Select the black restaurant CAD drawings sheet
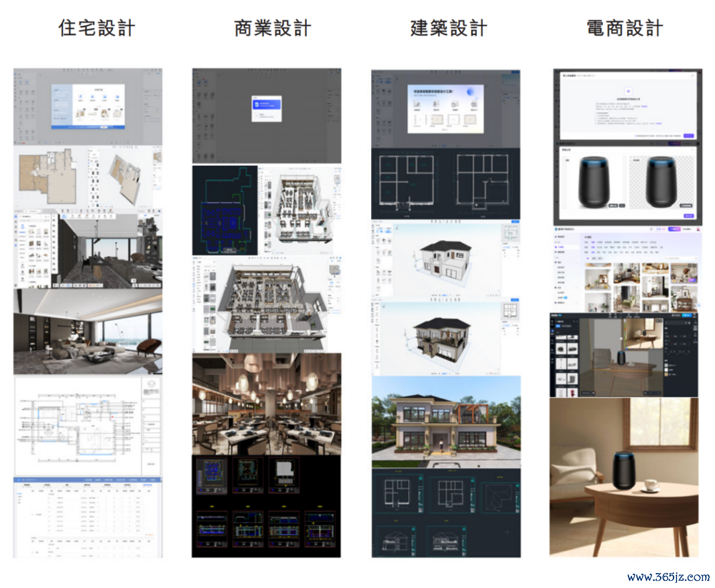The image size is (715, 588). point(266,506)
